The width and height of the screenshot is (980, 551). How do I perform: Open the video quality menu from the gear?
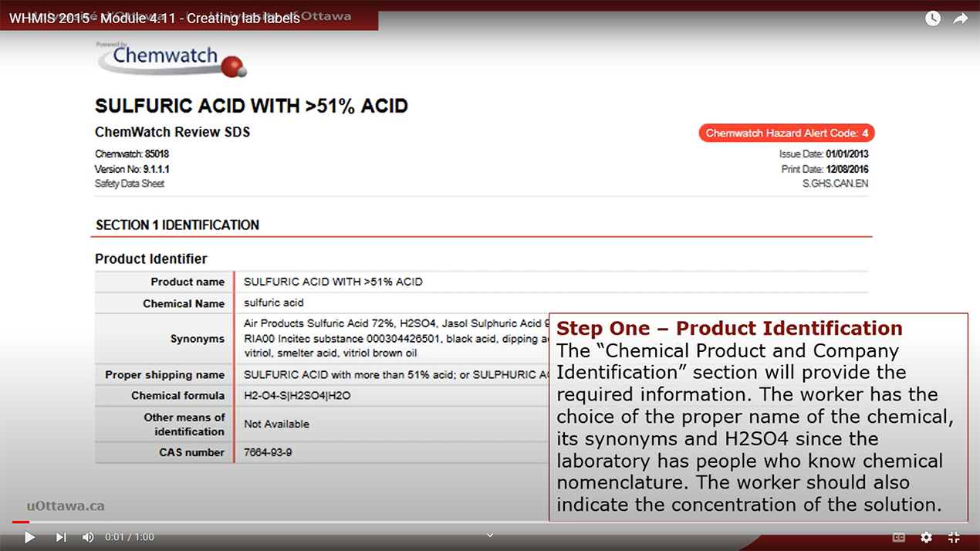pyautogui.click(x=925, y=536)
